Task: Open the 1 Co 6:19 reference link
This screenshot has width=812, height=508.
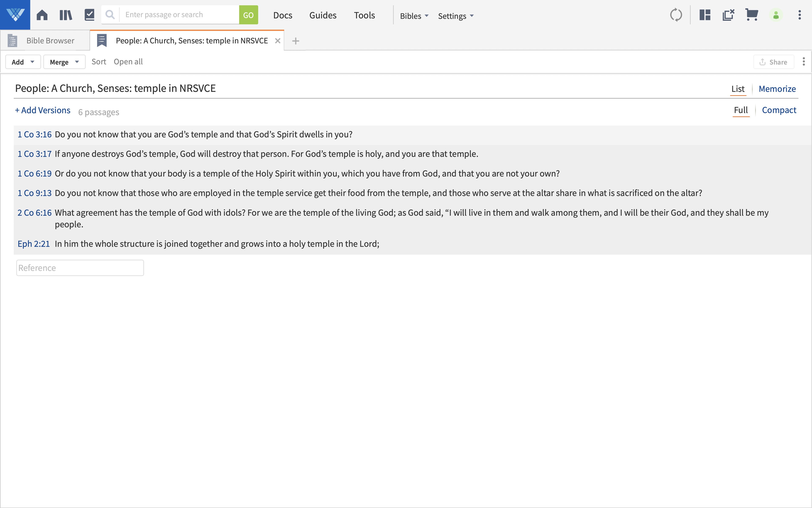Action: tap(34, 174)
